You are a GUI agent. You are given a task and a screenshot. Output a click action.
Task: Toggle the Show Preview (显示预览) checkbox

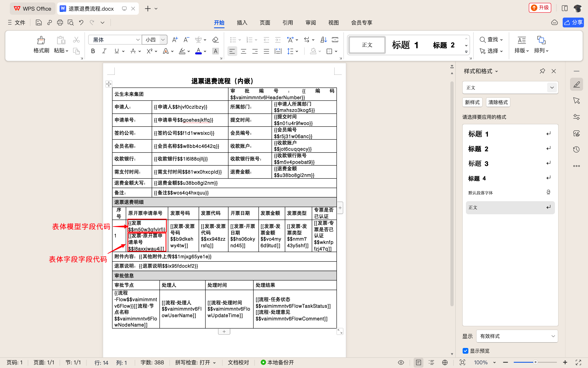tap(465, 351)
